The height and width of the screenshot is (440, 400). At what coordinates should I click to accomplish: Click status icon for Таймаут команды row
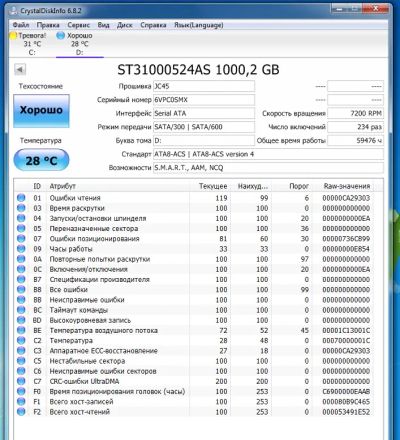pos(21,310)
